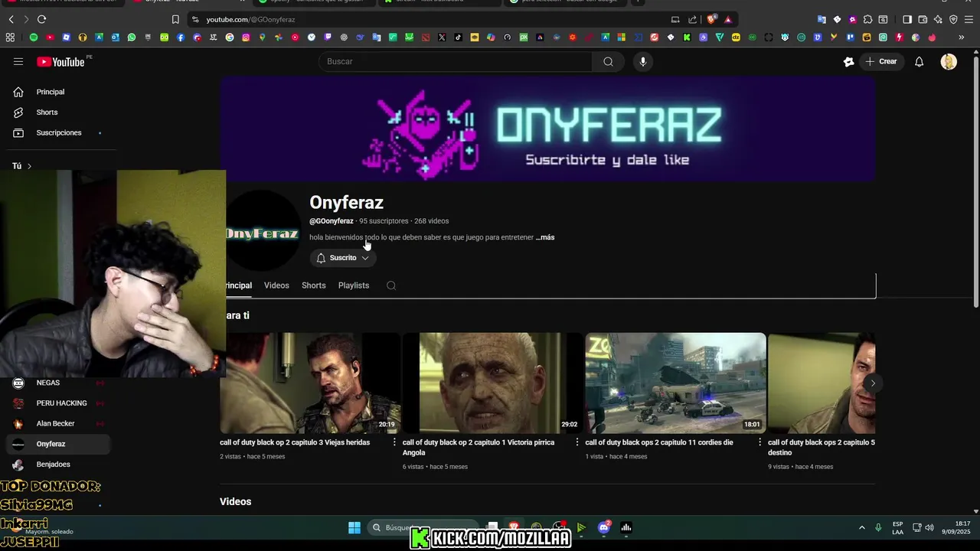This screenshot has width=980, height=551.
Task: Click inside the Buscar search field
Action: (x=456, y=61)
